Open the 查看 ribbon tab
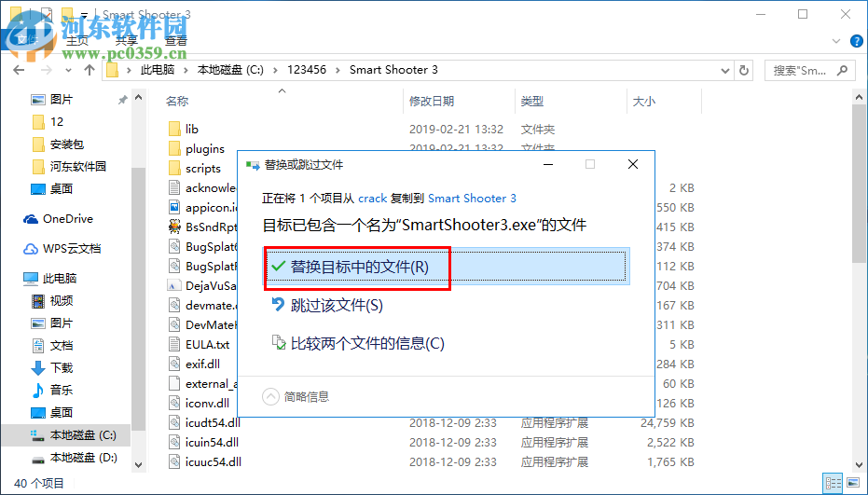This screenshot has width=868, height=495. pos(176,41)
